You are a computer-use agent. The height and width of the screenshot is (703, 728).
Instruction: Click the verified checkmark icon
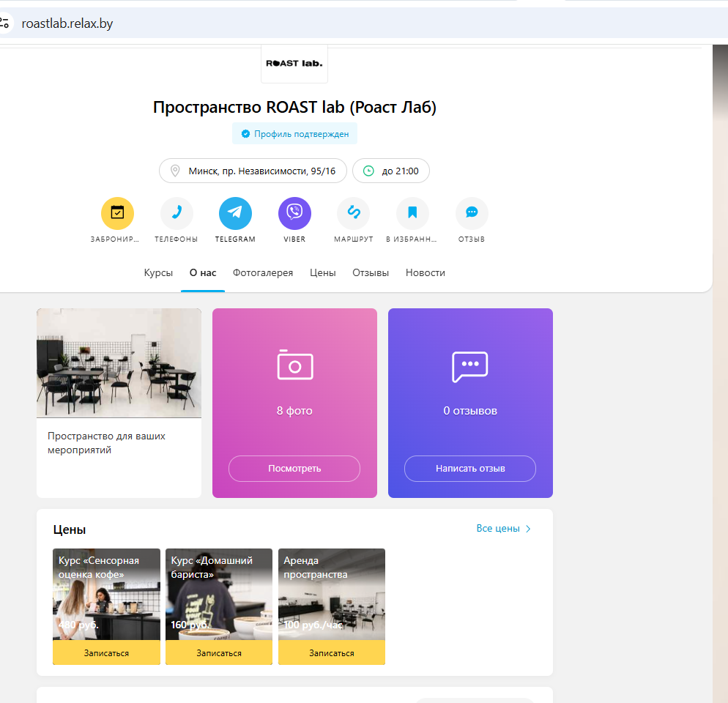245,134
